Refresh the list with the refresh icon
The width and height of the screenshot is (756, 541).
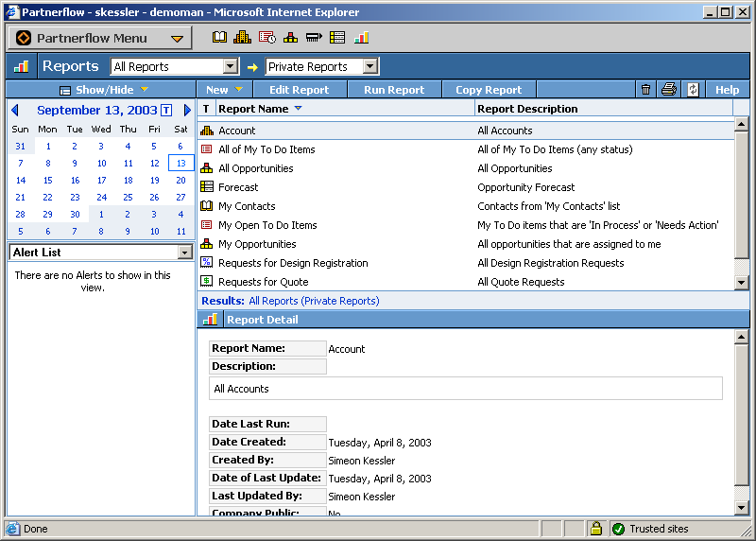pos(693,90)
